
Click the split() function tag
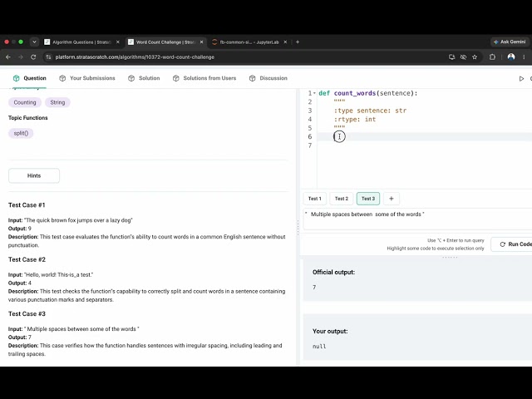(21, 133)
